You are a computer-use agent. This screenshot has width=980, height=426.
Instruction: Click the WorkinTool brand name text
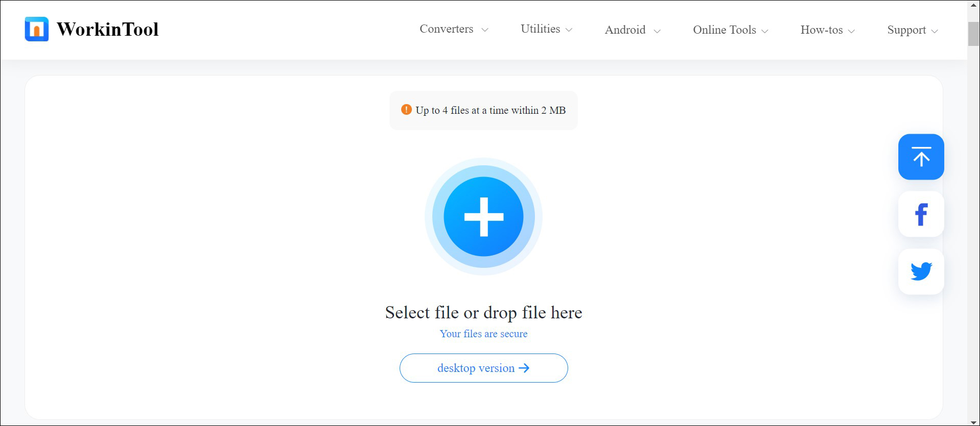(x=108, y=29)
